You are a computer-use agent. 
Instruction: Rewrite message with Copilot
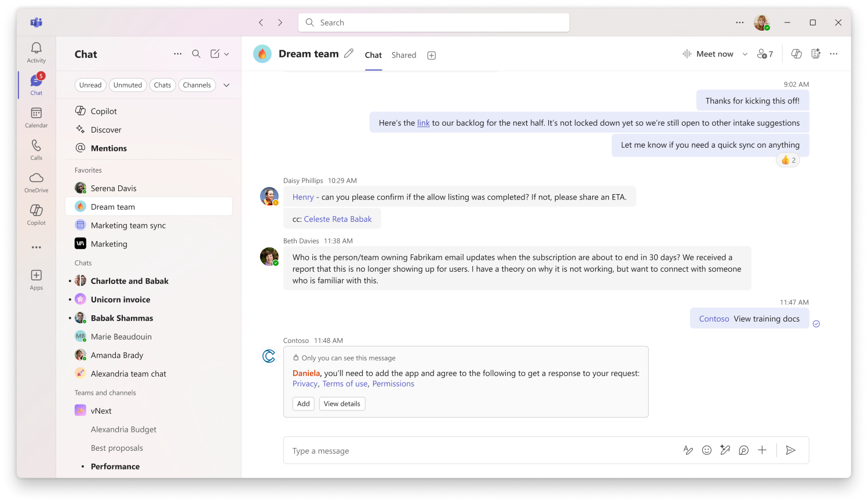pos(725,450)
